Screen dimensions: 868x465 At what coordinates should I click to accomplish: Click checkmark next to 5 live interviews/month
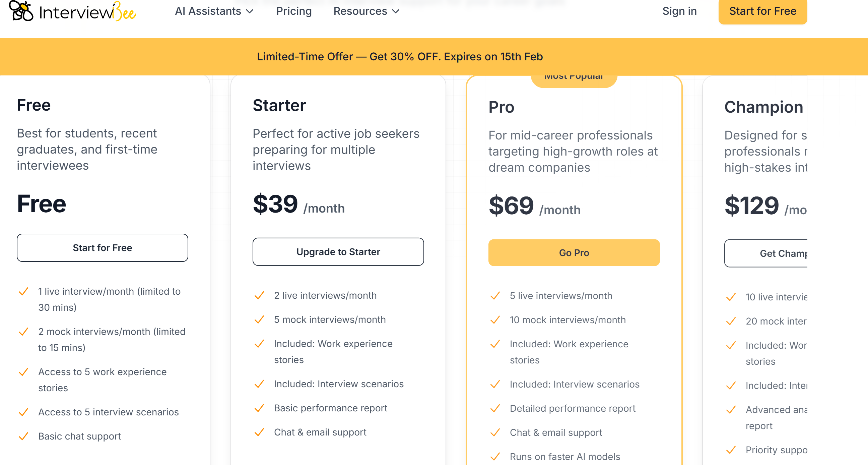[495, 296]
